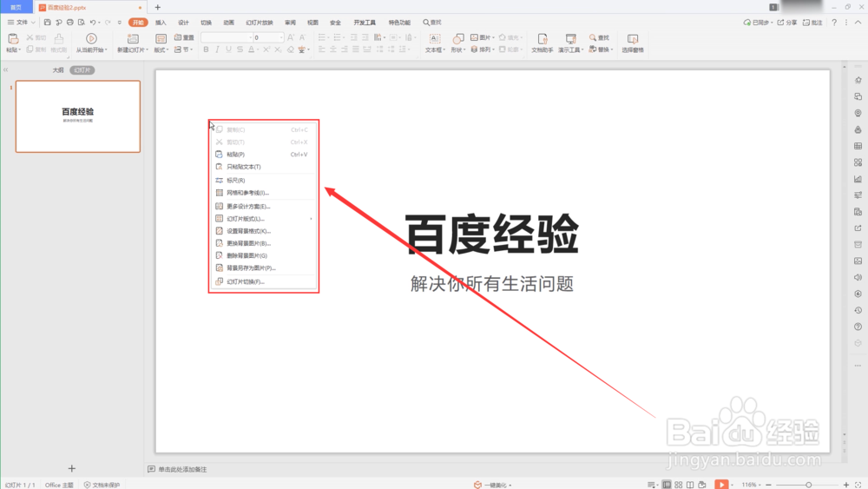Click the Comment (批注) button
The width and height of the screenshot is (868, 489).
click(812, 23)
